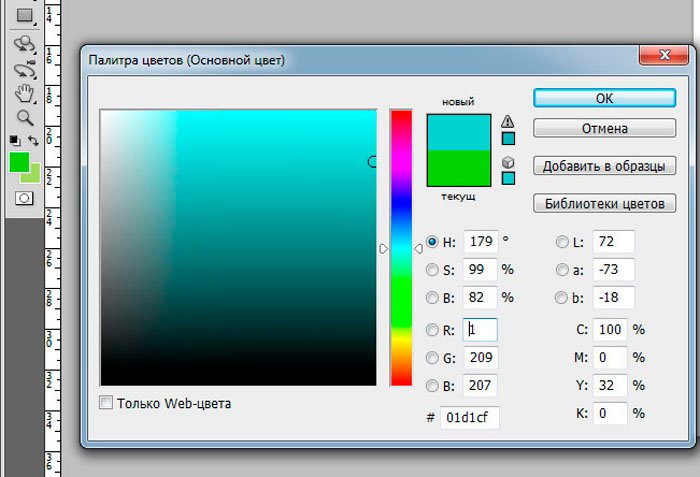Click the web-safe color cube icon
The width and height of the screenshot is (700, 477).
508,160
